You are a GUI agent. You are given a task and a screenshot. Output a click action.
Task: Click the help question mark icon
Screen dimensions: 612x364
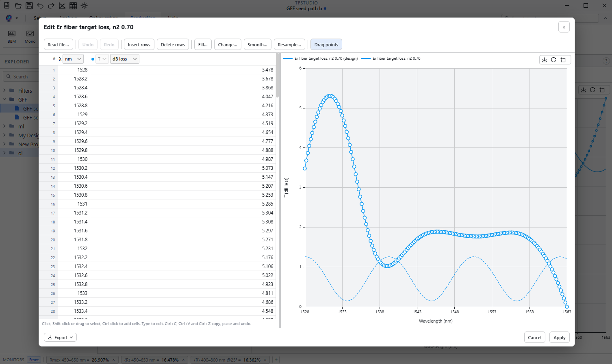click(606, 61)
